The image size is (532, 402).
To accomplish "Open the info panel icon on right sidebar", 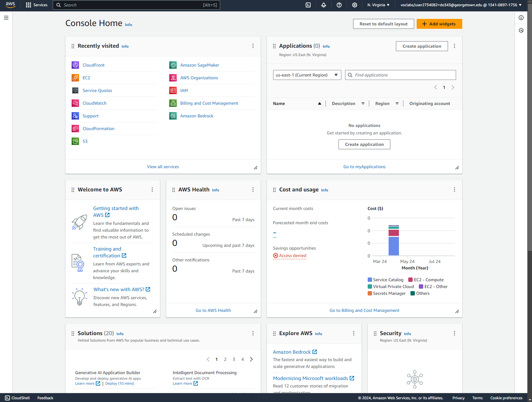I will [x=521, y=18].
